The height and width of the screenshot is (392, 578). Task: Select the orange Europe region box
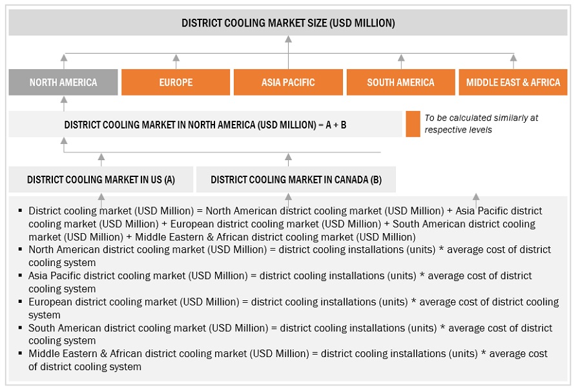(176, 83)
